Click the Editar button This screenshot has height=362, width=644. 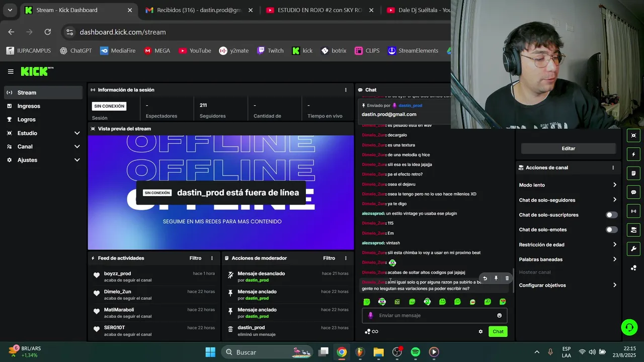coord(568,149)
